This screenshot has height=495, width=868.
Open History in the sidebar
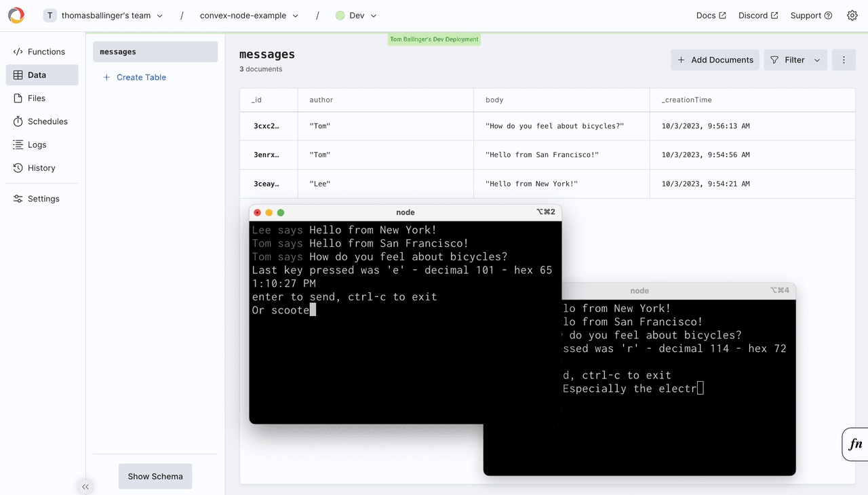41,167
